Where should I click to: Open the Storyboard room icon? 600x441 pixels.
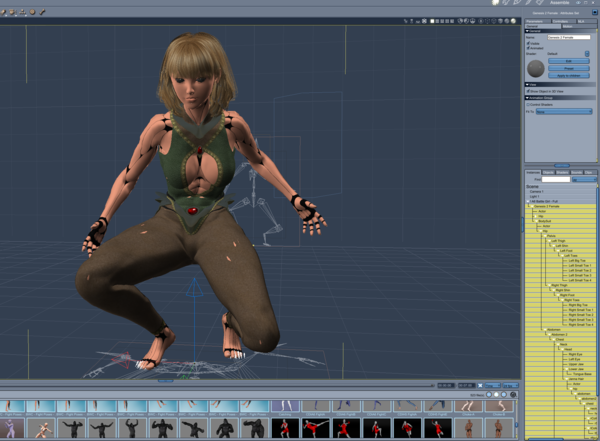[x=517, y=2]
